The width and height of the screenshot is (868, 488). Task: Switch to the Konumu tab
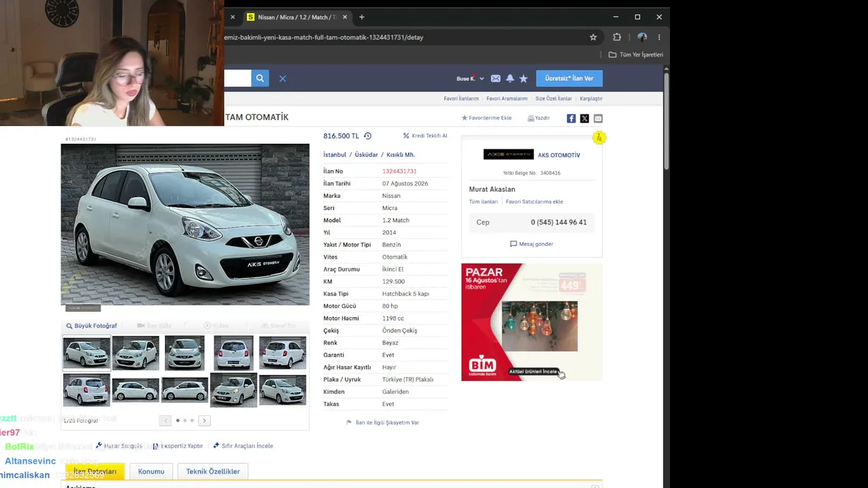(151, 472)
